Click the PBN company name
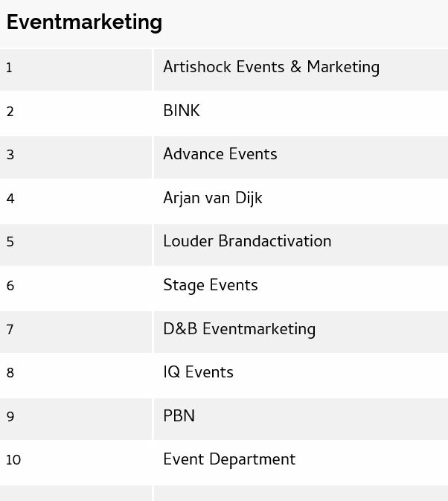Viewport: 448px width, 501px height. point(179,416)
